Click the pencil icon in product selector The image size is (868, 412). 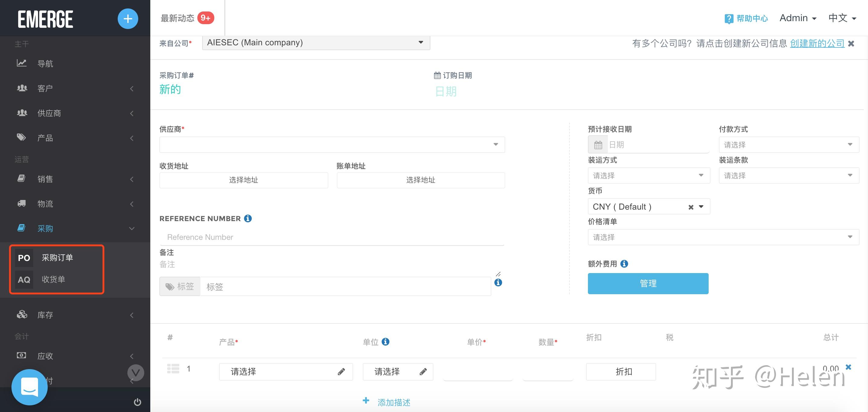click(x=341, y=372)
